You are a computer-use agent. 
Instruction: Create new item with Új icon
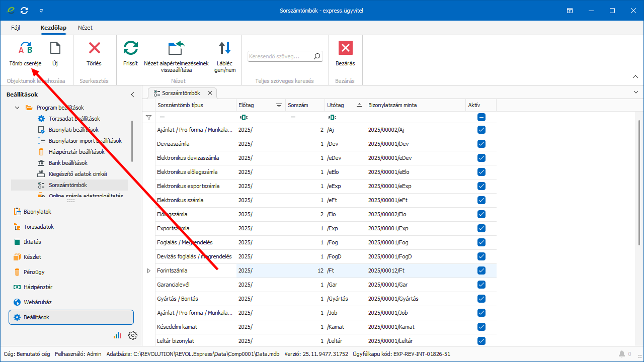pos(55,48)
